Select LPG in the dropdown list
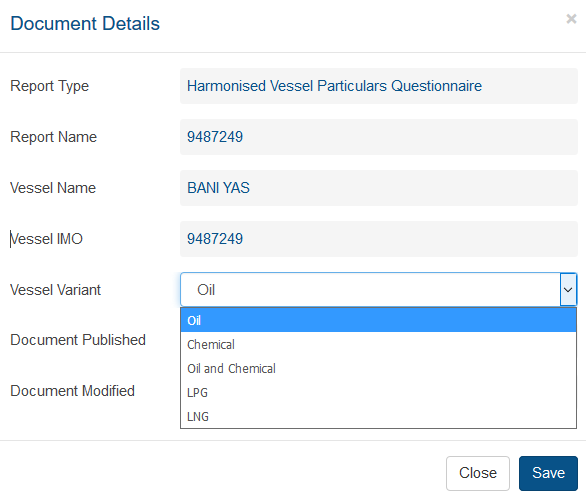The width and height of the screenshot is (586, 501). [x=378, y=392]
